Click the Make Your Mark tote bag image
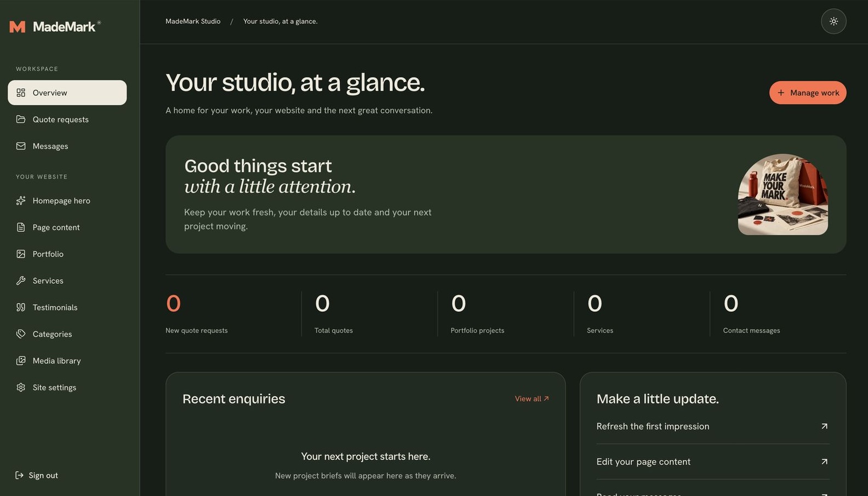The image size is (868, 496). point(783,195)
